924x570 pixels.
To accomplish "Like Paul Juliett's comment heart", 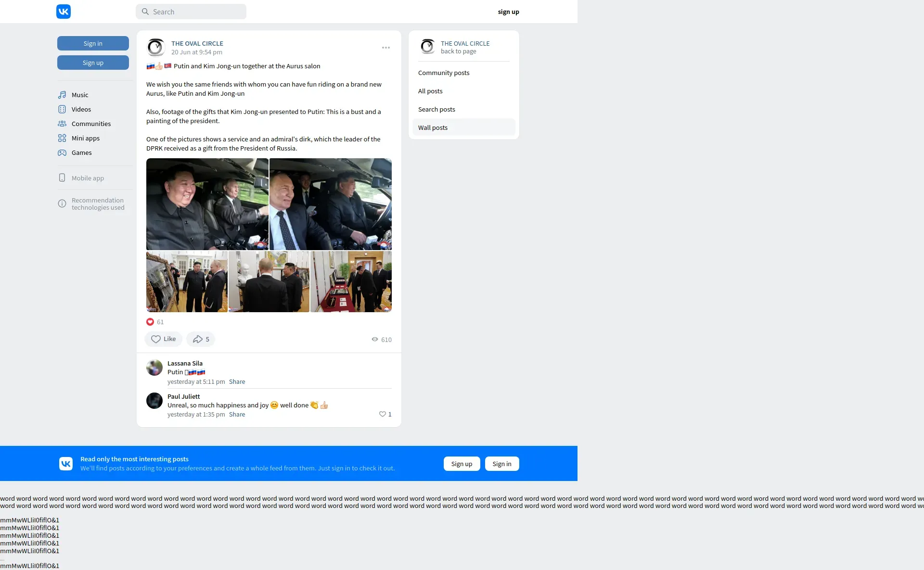I will coord(383,414).
